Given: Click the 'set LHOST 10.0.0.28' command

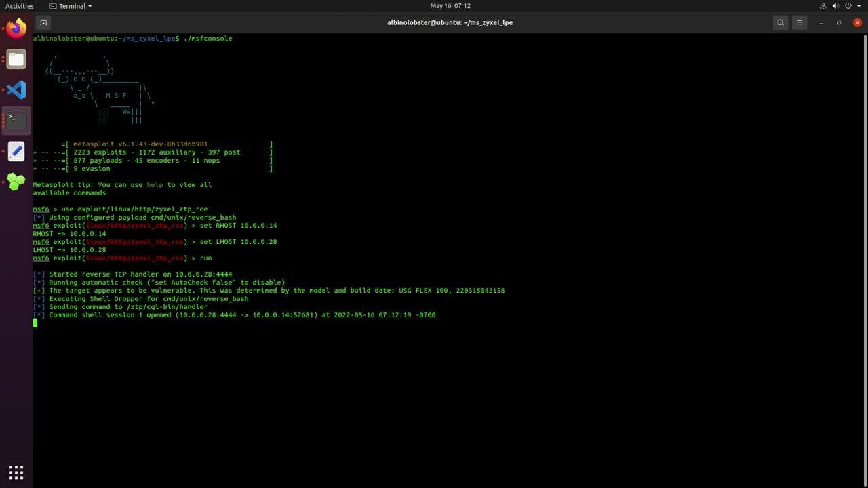Looking at the screenshot, I should pos(238,242).
